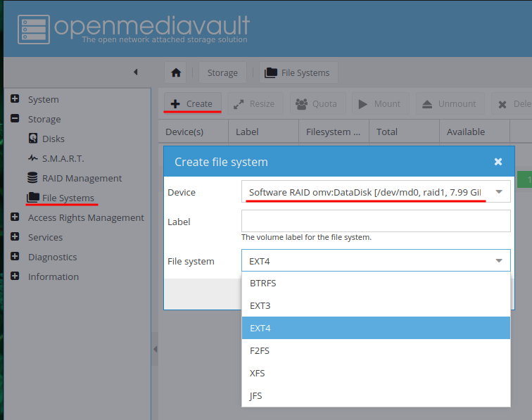Viewport: 532px width, 420px height.
Task: Click the Unmount toolbar button
Action: (450, 103)
